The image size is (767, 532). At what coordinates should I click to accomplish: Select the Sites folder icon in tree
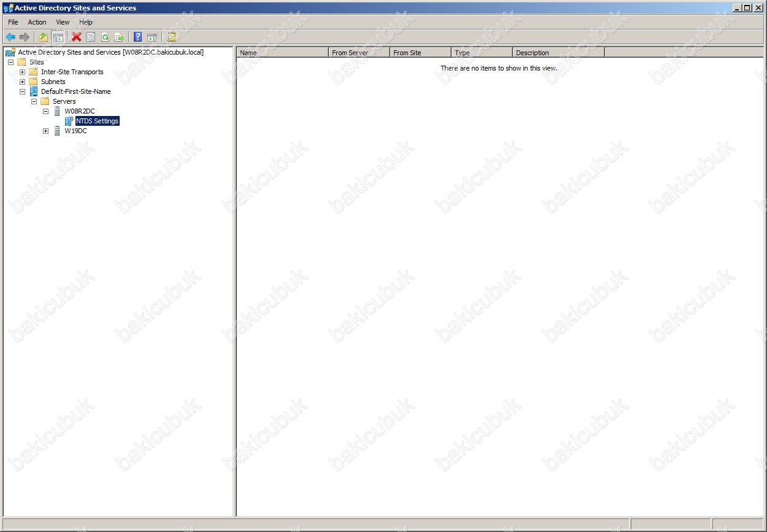tap(22, 62)
